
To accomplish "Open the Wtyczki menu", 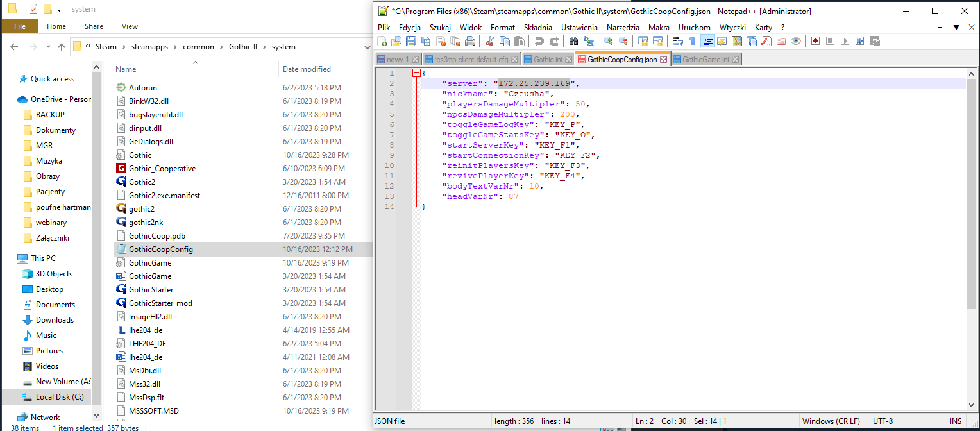I will tap(732, 28).
